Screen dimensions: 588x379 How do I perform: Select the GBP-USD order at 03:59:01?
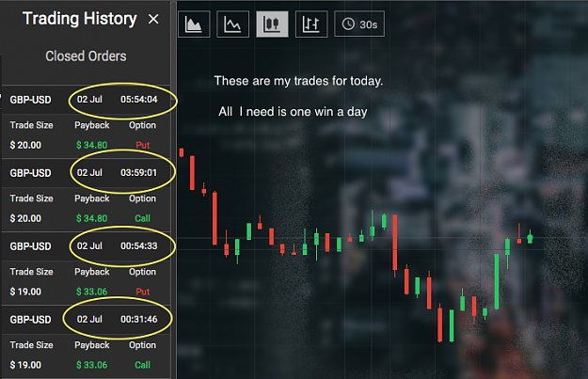[86, 173]
